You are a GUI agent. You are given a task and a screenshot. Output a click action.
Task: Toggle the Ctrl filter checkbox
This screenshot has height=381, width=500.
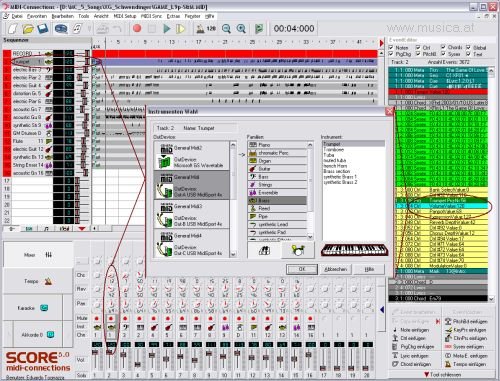(x=418, y=47)
